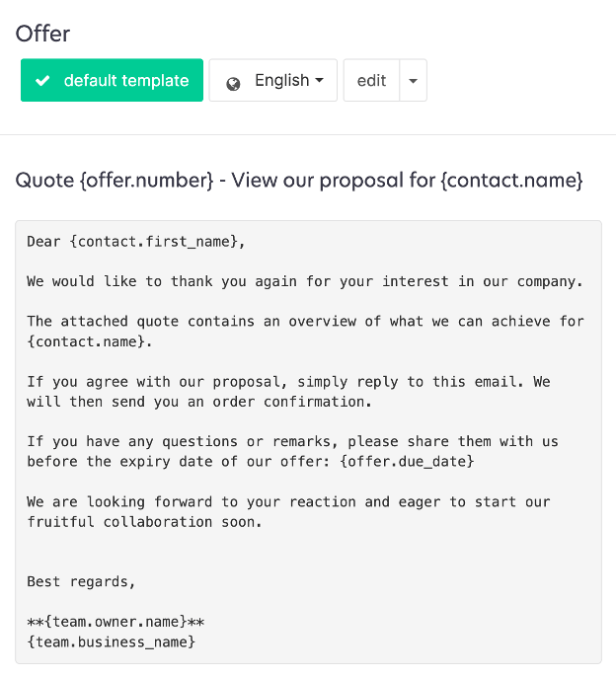
Task: Click the caret arrow beside English
Action: coord(320,82)
